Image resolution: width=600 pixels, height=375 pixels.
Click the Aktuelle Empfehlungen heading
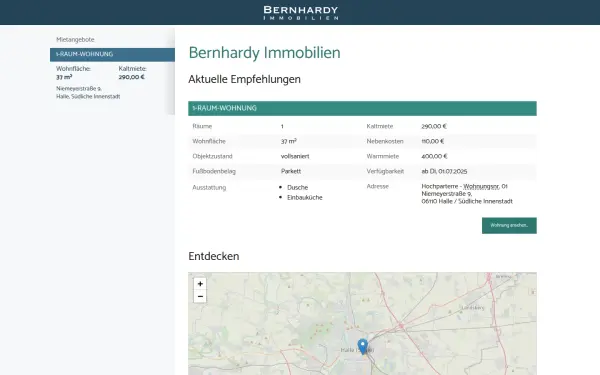point(245,80)
